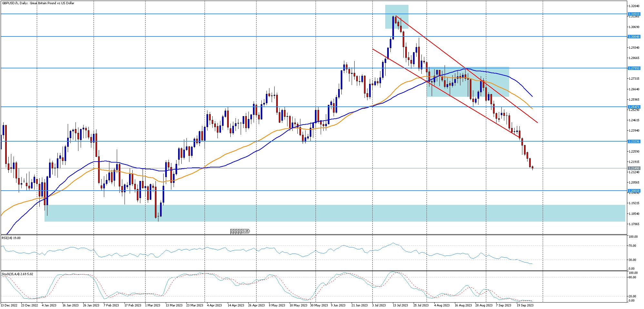Viewport: 644px width, 309px height.
Task: Select the blue rectangle over August consolidation
Action: [468, 82]
